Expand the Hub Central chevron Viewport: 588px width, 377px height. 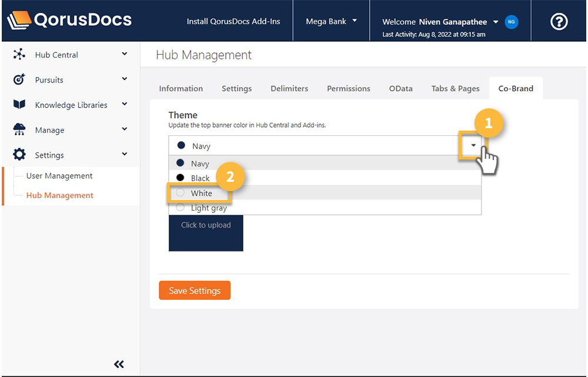point(124,54)
